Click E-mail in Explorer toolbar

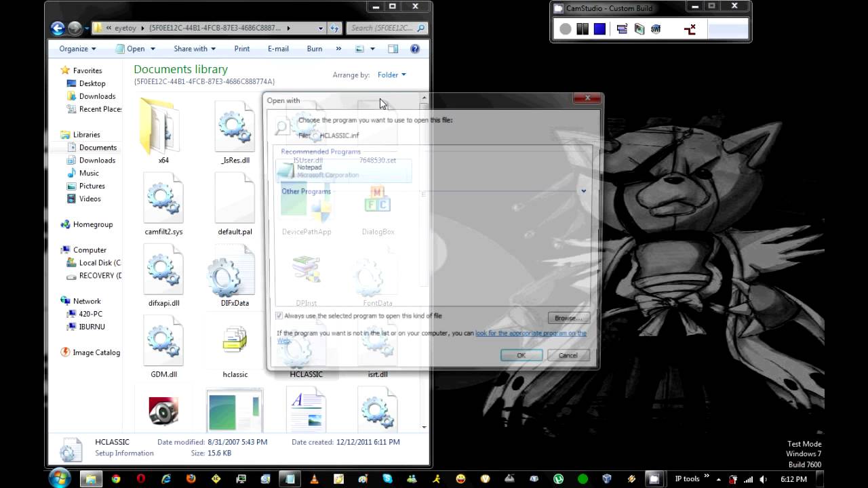[278, 49]
